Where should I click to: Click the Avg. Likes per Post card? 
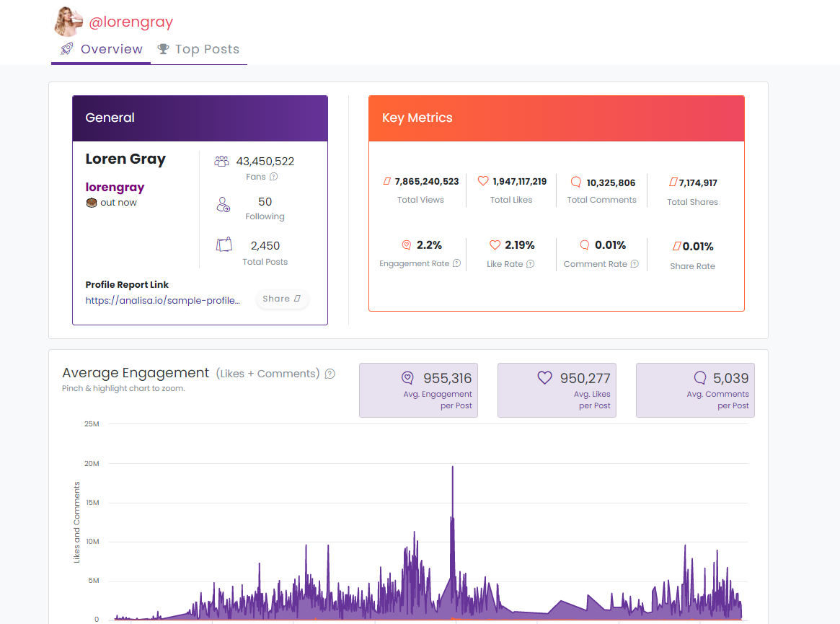[557, 390]
